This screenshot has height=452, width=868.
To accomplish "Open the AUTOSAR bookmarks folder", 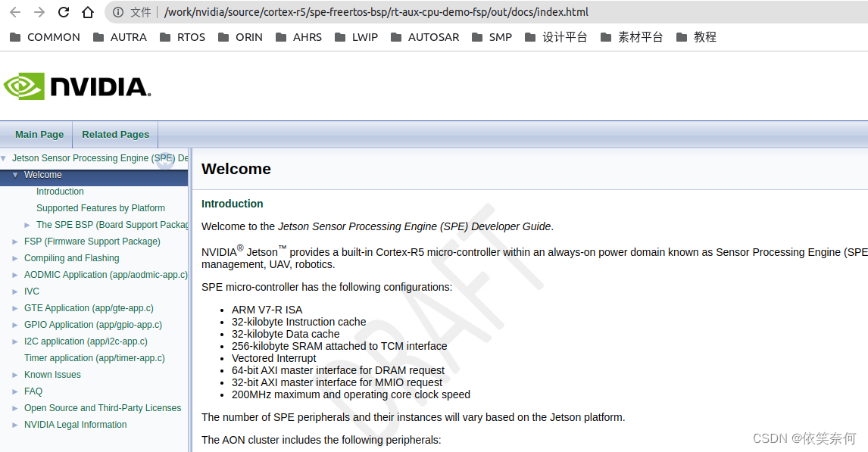I will point(425,37).
